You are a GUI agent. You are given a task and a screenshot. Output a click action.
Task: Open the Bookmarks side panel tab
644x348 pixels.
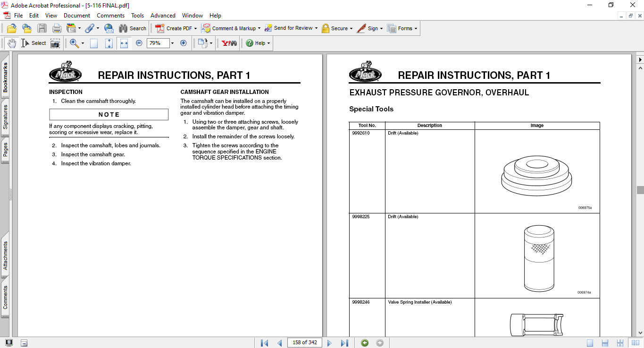(x=6, y=77)
